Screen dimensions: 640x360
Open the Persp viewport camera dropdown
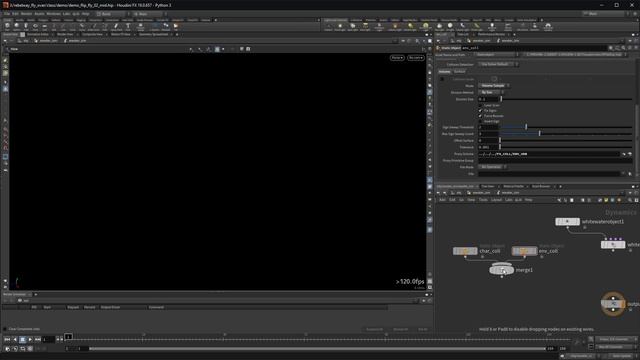[x=397, y=58]
